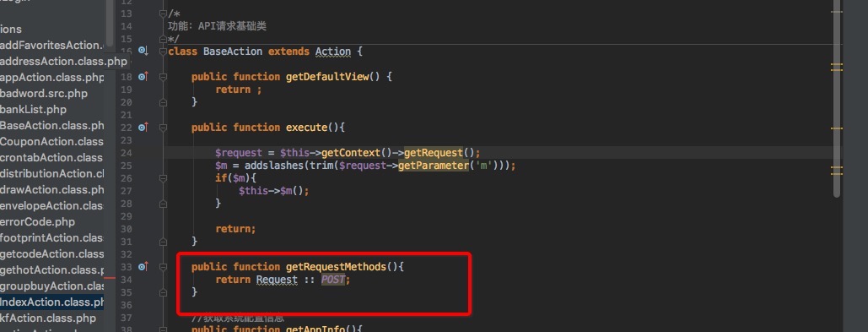Collapse the API comment block at top
Image resolution: width=868 pixels, height=332 pixels.
[163, 14]
